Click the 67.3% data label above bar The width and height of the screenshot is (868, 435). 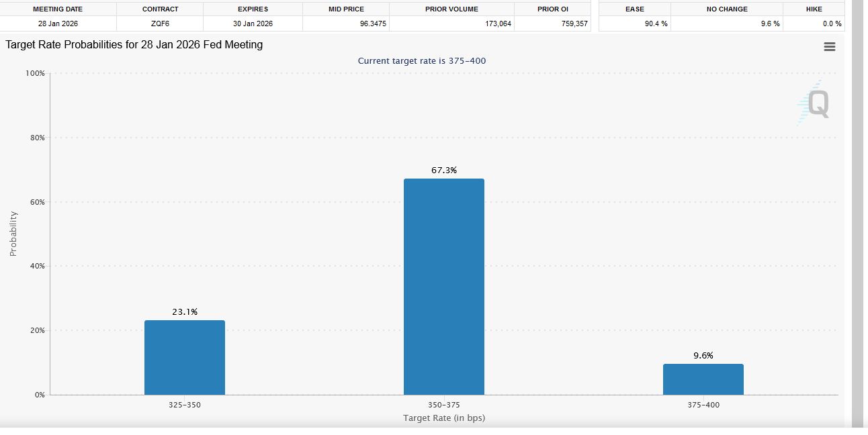point(443,171)
